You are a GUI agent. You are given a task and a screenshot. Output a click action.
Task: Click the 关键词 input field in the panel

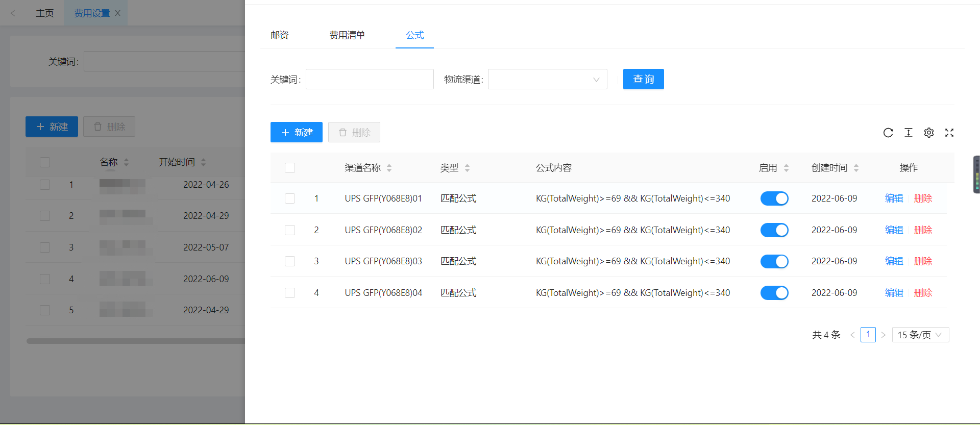tap(370, 80)
